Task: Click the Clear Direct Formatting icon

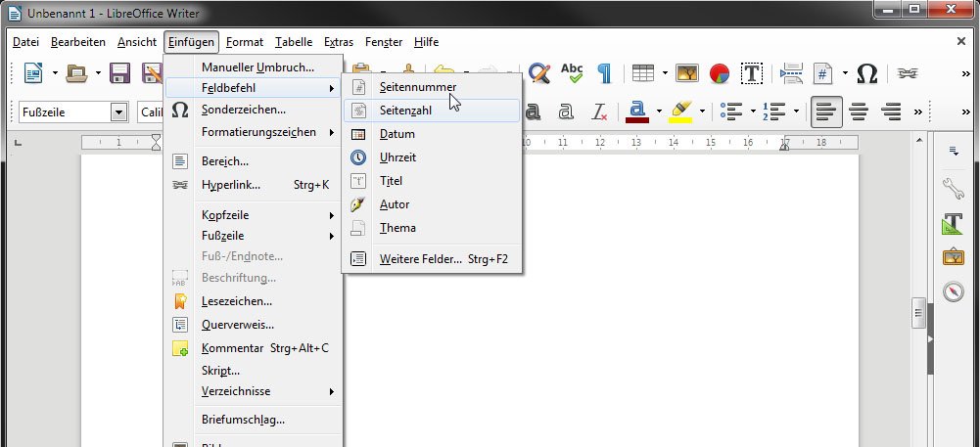Action: pos(599,112)
